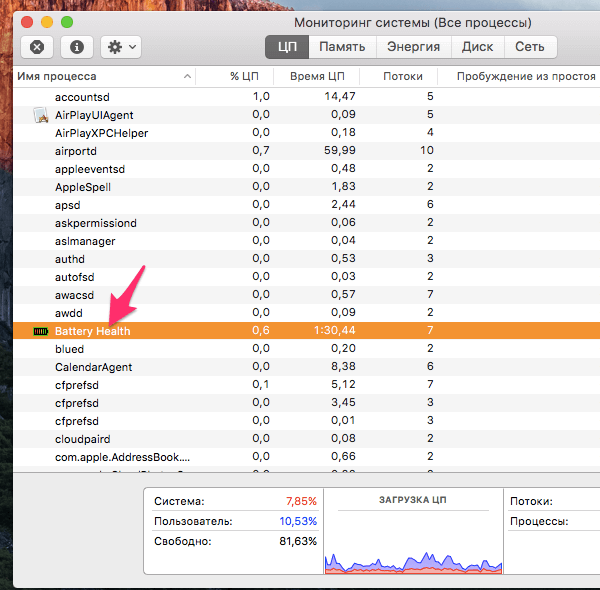Click the 8,38 CPU time of CalendarAgent
The height and width of the screenshot is (590, 600).
pos(343,366)
